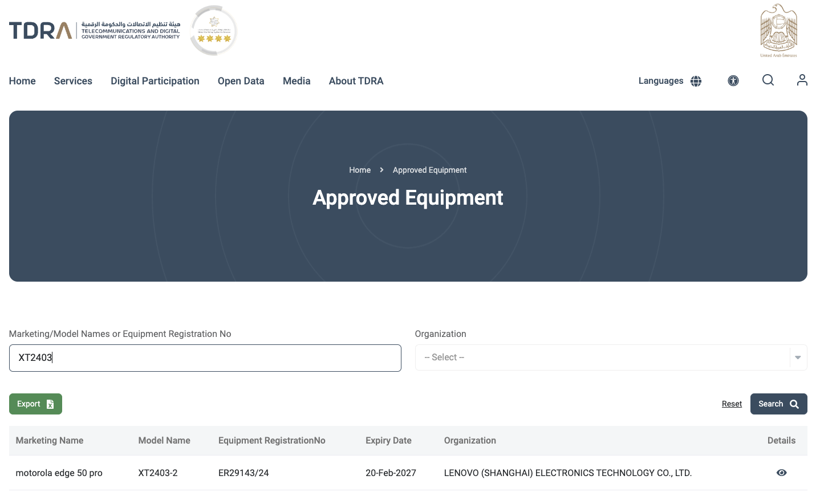The height and width of the screenshot is (504, 820).
Task: View details eye icon for XT2403-2
Action: pyautogui.click(x=782, y=473)
